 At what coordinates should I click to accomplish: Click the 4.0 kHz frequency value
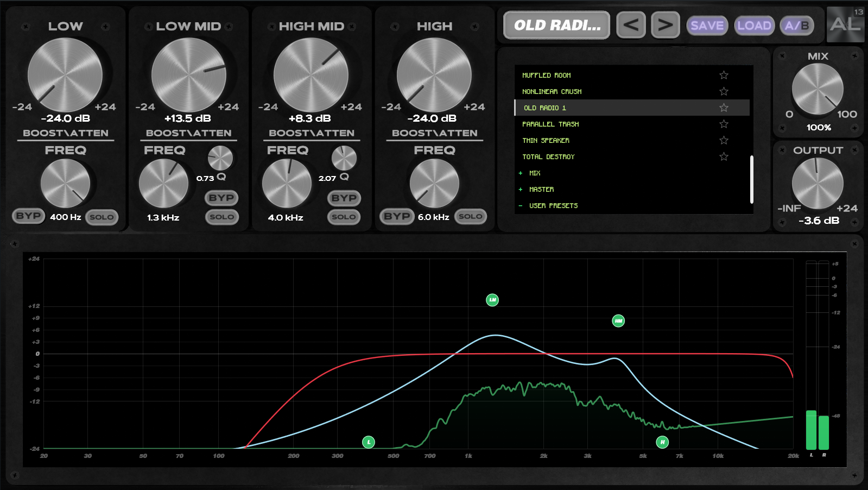[x=286, y=218]
